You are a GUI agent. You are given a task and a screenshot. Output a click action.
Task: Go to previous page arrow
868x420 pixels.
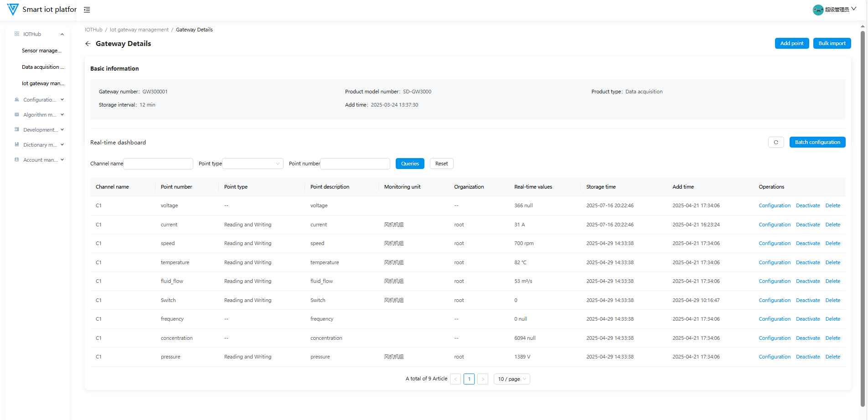point(455,379)
